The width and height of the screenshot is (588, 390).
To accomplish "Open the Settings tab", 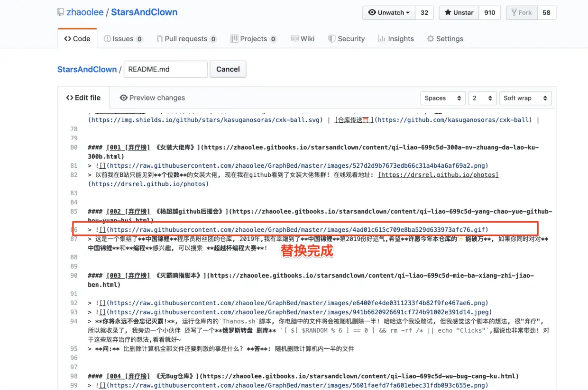I will [445, 39].
